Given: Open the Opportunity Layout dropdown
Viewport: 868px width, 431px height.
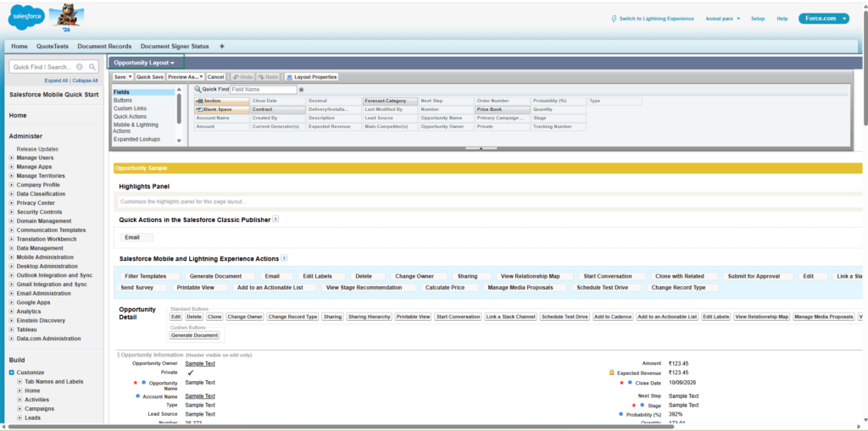Looking at the screenshot, I should pyautogui.click(x=144, y=63).
